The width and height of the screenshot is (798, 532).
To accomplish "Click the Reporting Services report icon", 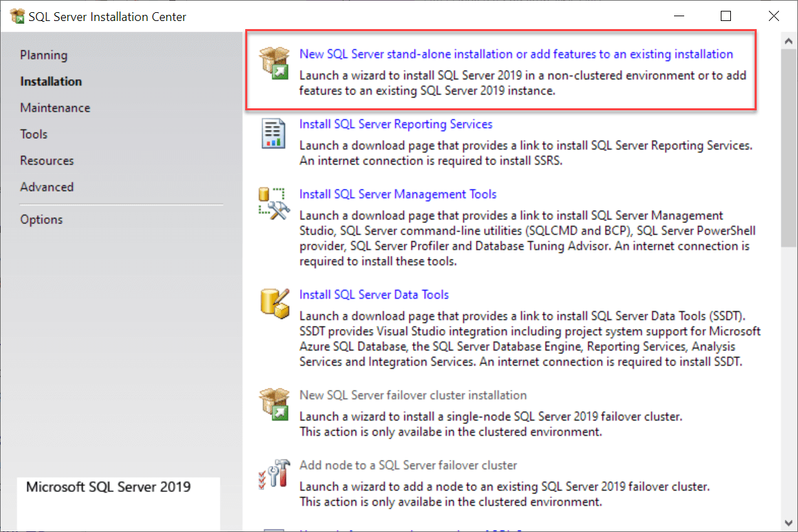I will pyautogui.click(x=273, y=133).
